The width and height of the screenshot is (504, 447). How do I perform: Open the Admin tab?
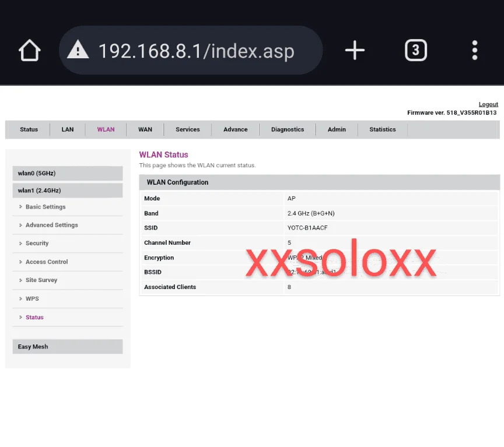point(337,129)
